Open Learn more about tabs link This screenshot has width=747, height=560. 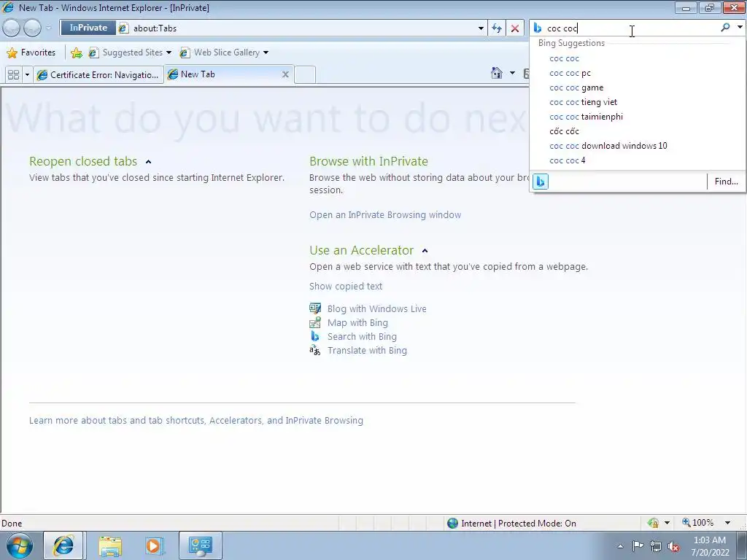tap(196, 421)
